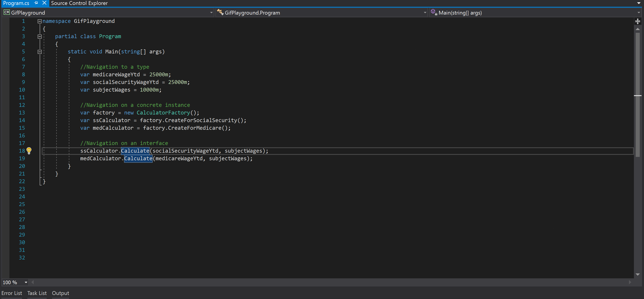Click the class icon next to GifPlayground.Program
This screenshot has height=299, width=644.
(220, 12)
